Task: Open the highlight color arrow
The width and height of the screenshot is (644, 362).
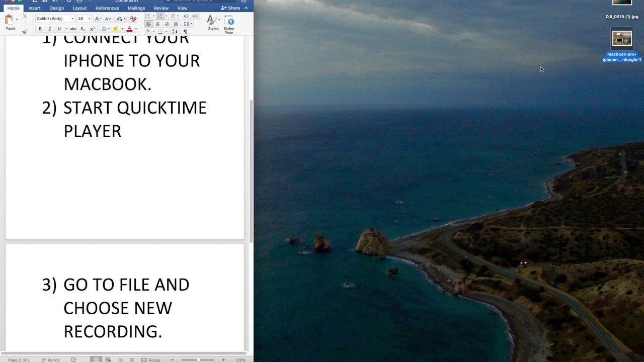Action: coord(122,29)
